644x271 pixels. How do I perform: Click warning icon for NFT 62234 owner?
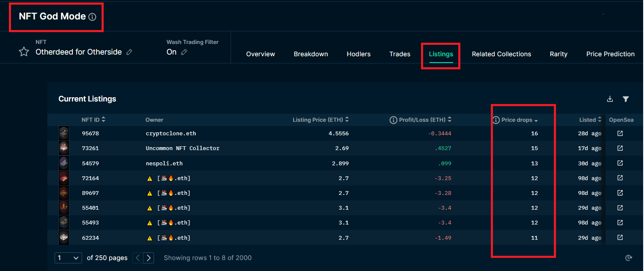click(149, 238)
